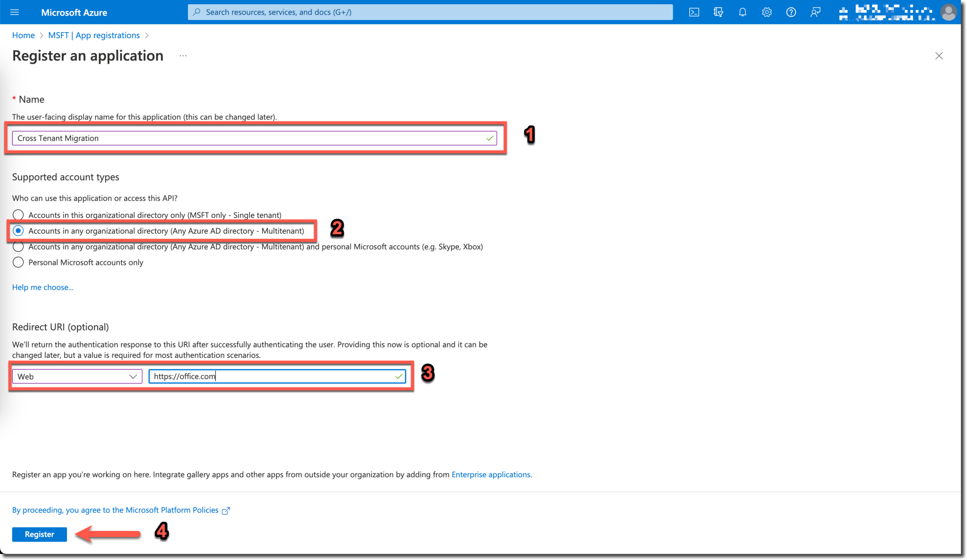Open portal settings with the gear icon
The height and width of the screenshot is (560, 967).
pyautogui.click(x=766, y=12)
